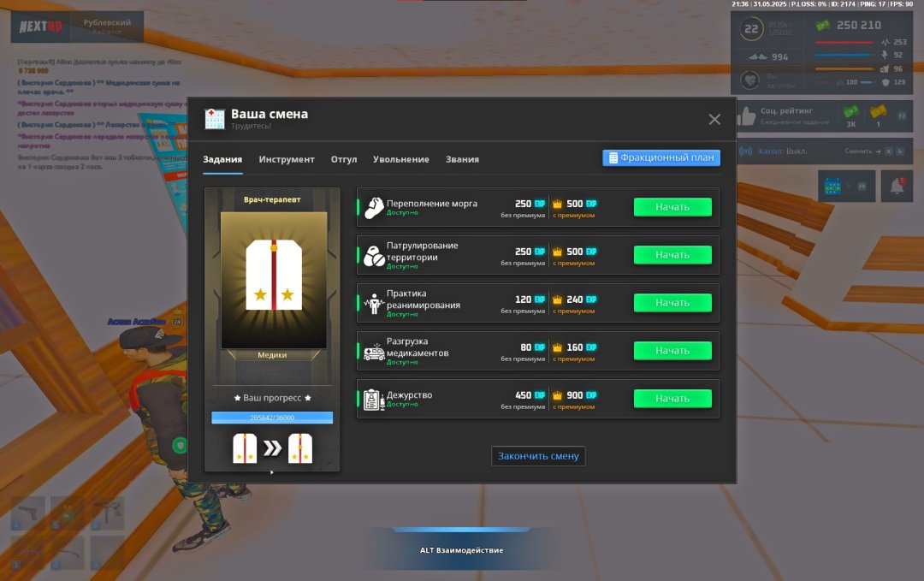Screen dimensions: 924x581
Task: Open notifications bell with red badge
Action: click(897, 186)
